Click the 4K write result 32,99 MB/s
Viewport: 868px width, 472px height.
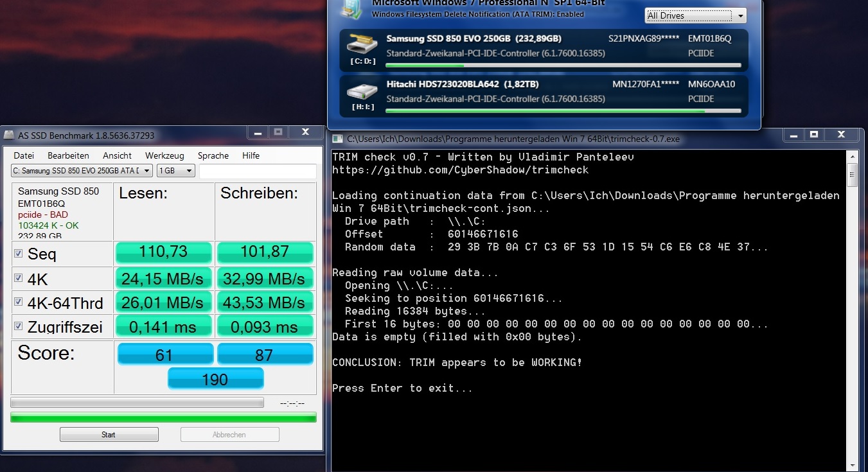click(265, 278)
